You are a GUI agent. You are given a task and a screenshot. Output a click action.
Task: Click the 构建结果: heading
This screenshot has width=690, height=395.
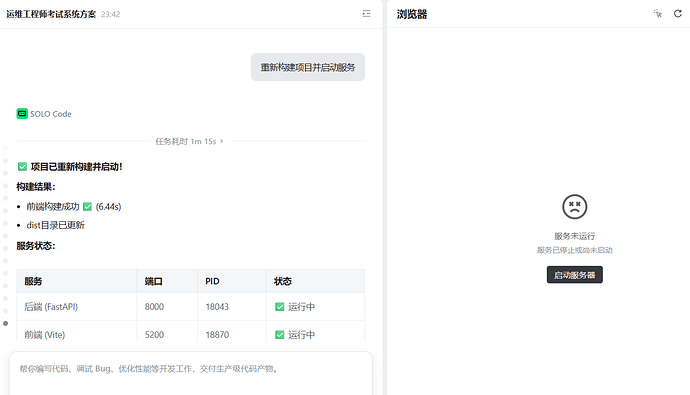[36, 187]
